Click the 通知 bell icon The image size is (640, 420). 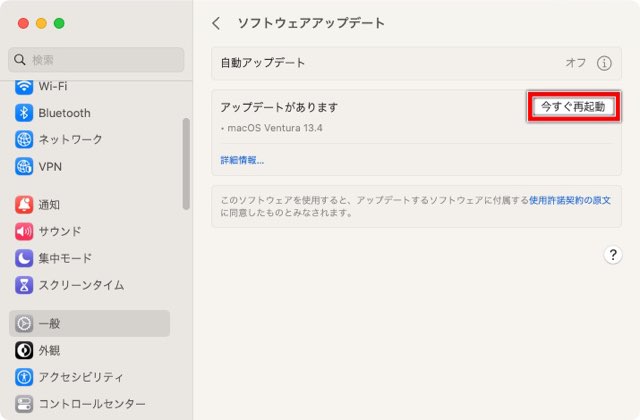[x=24, y=204]
